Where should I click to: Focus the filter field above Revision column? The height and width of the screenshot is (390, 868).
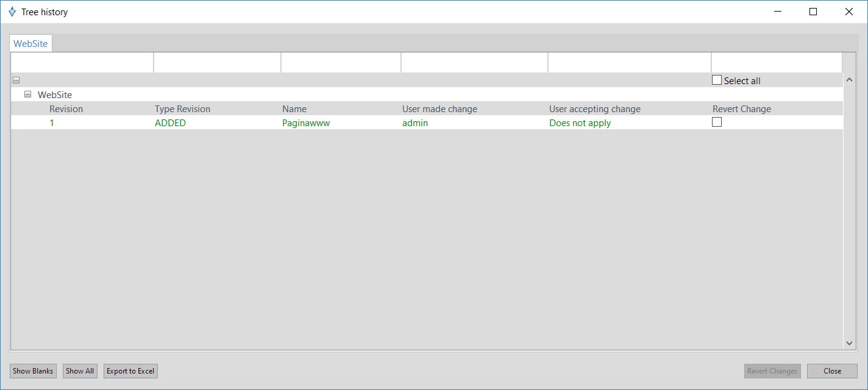82,63
